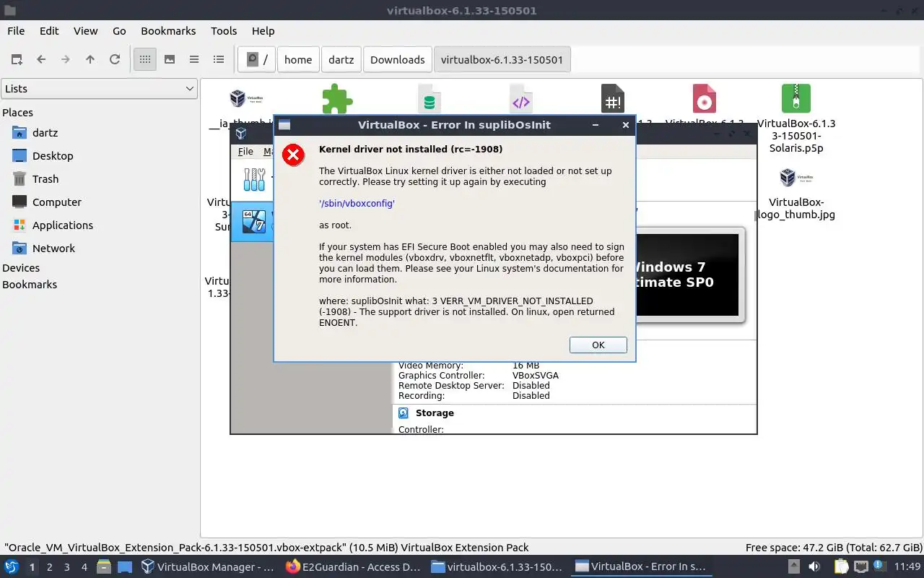This screenshot has height=578, width=924.
Task: Click OK in the error dialog
Action: pyautogui.click(x=598, y=345)
